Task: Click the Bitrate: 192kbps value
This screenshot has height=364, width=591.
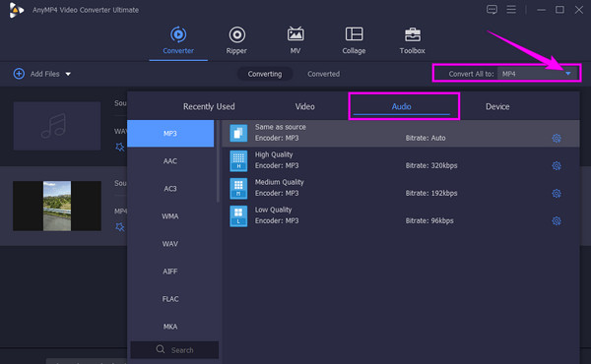Action: 431,193
